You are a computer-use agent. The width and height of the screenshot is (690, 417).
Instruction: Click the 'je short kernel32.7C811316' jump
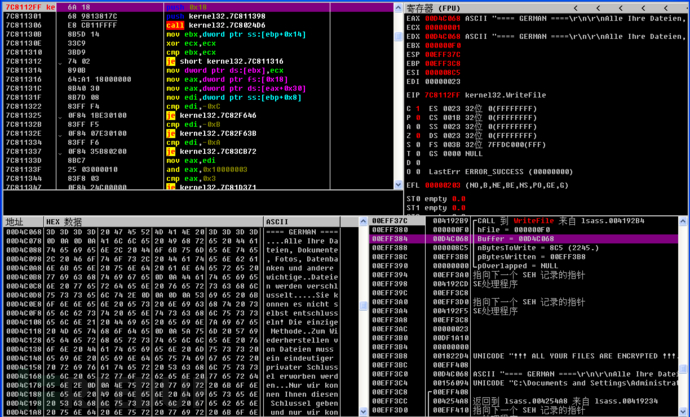(224, 61)
